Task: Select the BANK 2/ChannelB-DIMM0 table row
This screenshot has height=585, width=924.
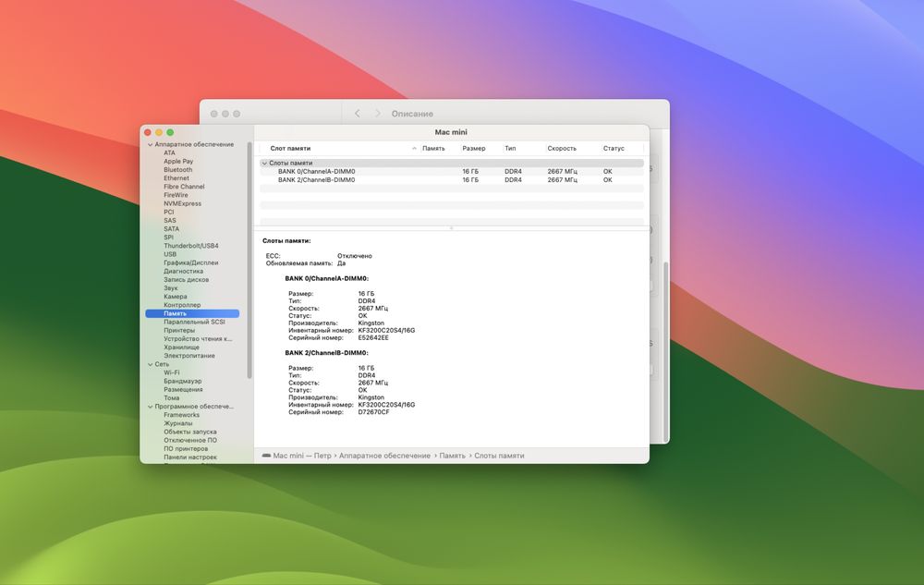Action: click(452, 180)
